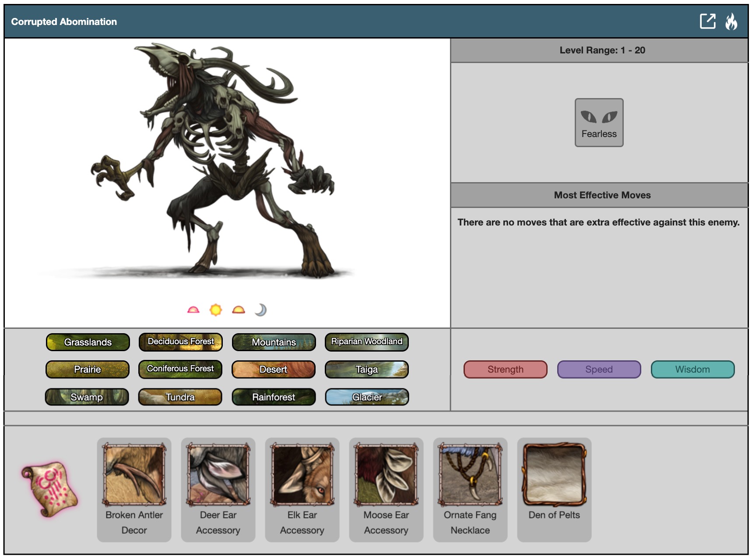Click the purple Speed stat button
This screenshot has height=560, width=752.
pos(598,370)
